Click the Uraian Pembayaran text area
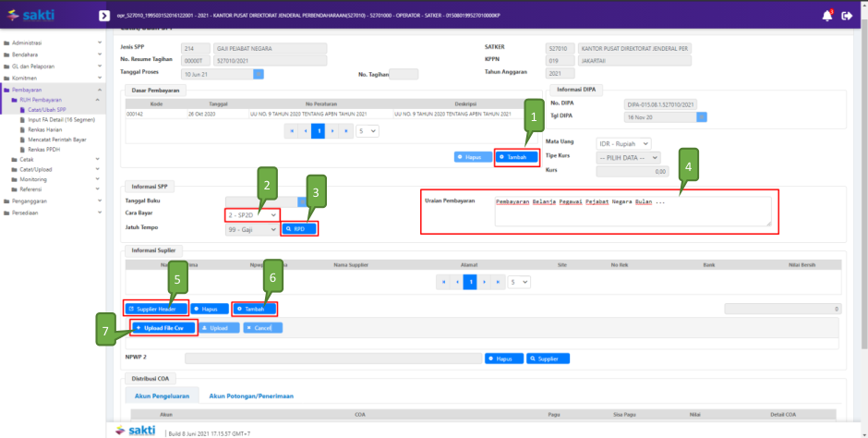This screenshot has width=868, height=438. coord(633,212)
